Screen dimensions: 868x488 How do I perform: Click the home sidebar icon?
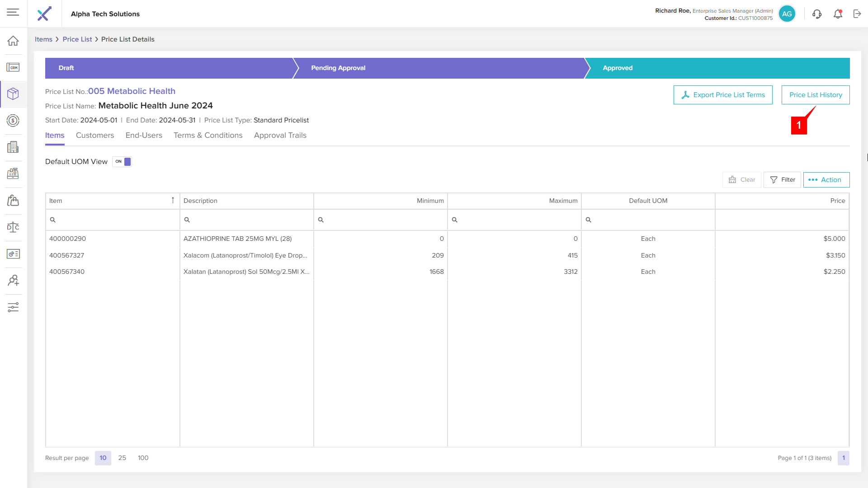click(x=13, y=41)
